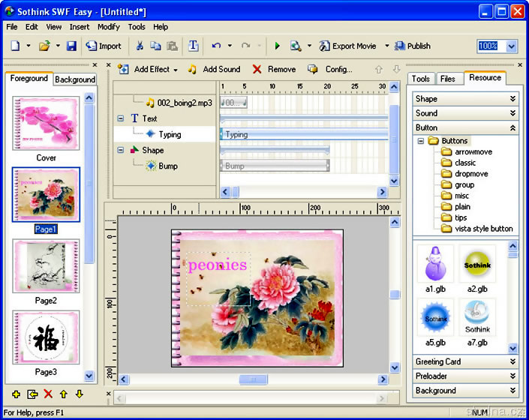The image size is (529, 420).
Task: Select the vista style button folder
Action: pyautogui.click(x=483, y=229)
